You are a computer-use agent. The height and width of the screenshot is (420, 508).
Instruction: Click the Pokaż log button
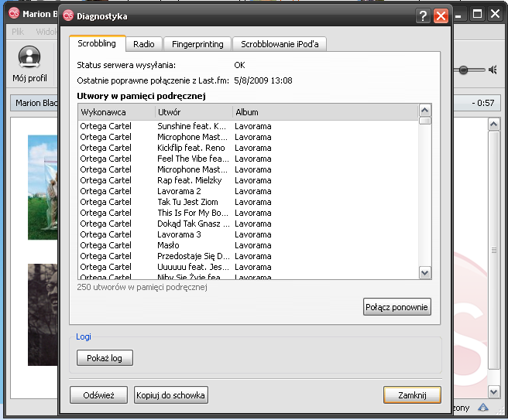click(x=105, y=358)
